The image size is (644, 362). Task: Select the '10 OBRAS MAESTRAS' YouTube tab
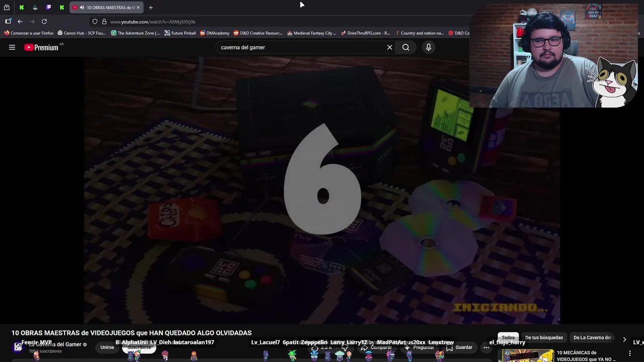(x=107, y=8)
